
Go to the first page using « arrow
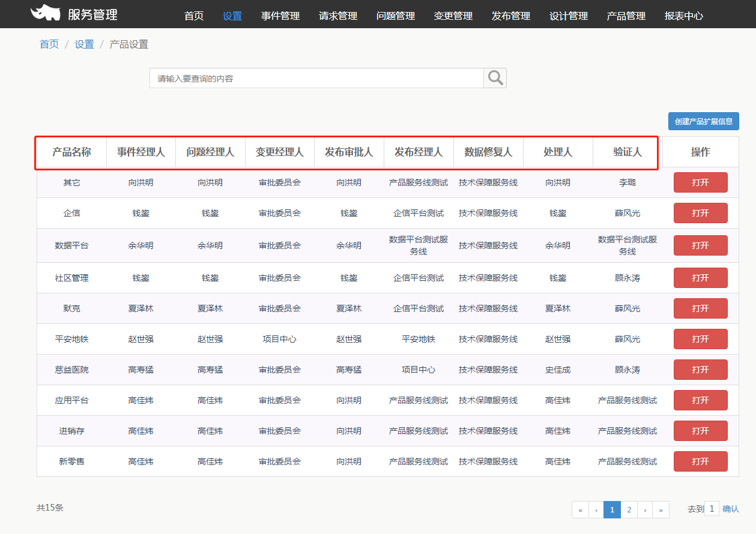point(580,509)
